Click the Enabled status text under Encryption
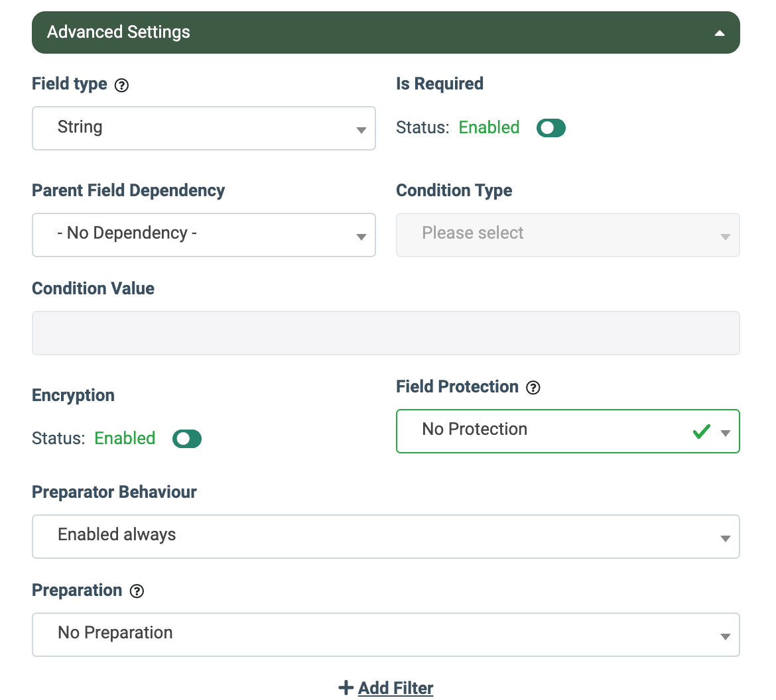Viewport: 776px width, 700px height. point(125,439)
